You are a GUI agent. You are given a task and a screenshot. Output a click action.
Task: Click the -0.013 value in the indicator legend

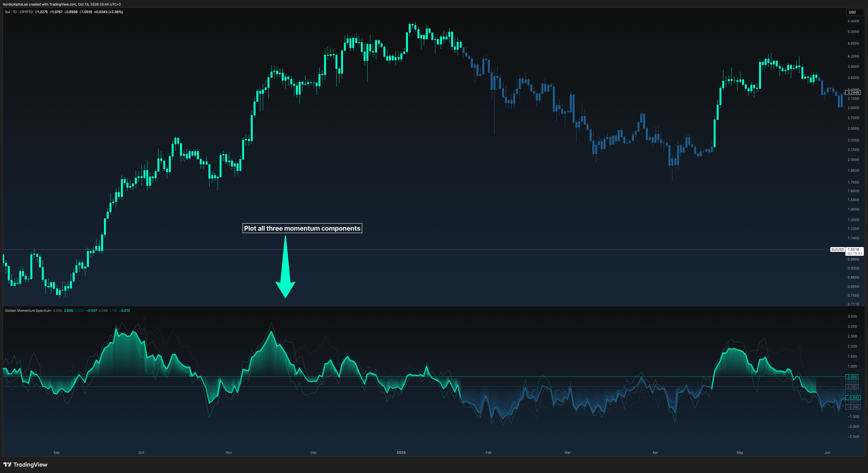click(124, 310)
